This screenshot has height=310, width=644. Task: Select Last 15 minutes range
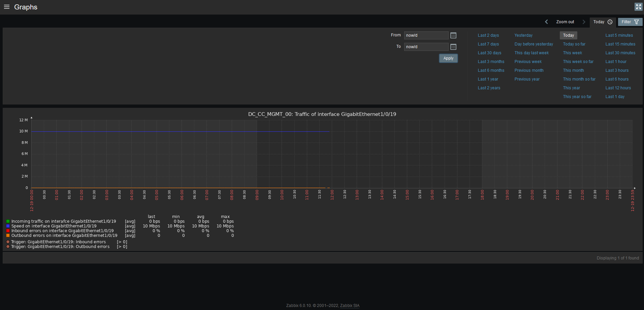point(620,44)
